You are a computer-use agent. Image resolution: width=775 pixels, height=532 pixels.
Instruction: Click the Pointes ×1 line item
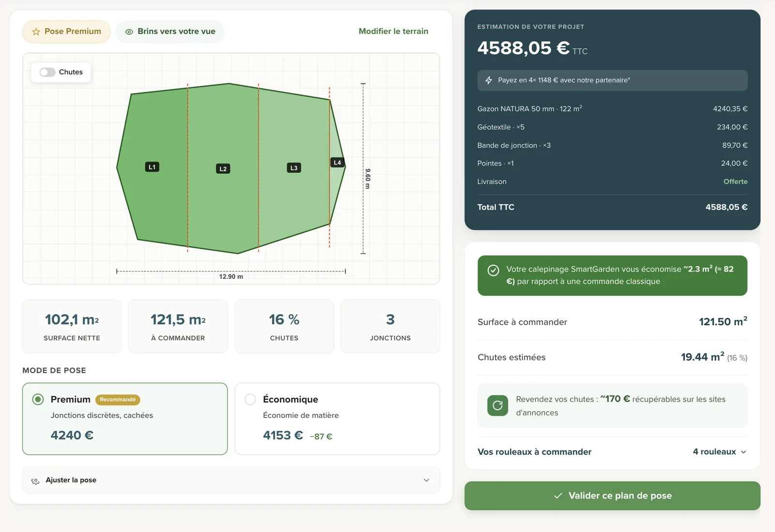(x=612, y=164)
